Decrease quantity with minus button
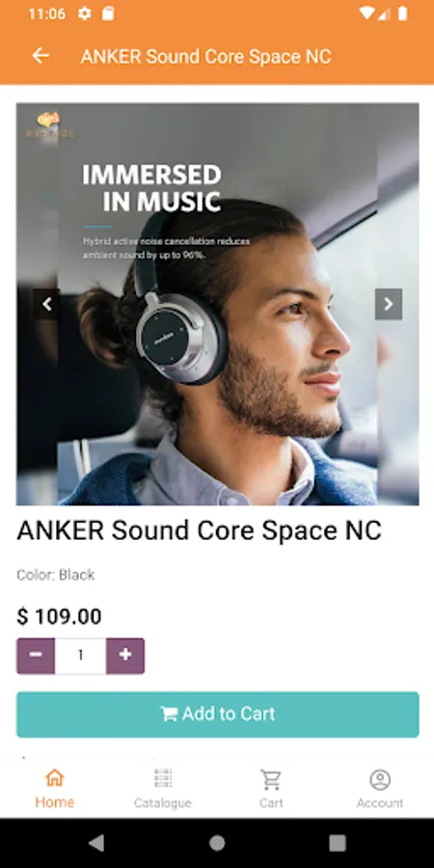434x868 pixels. (x=36, y=656)
